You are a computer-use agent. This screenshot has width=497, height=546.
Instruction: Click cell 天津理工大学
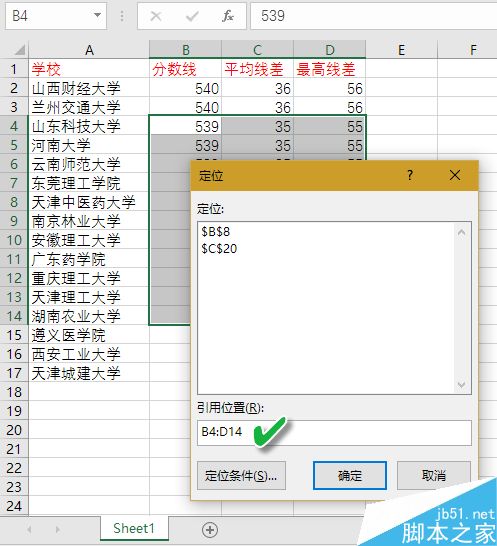[89, 297]
